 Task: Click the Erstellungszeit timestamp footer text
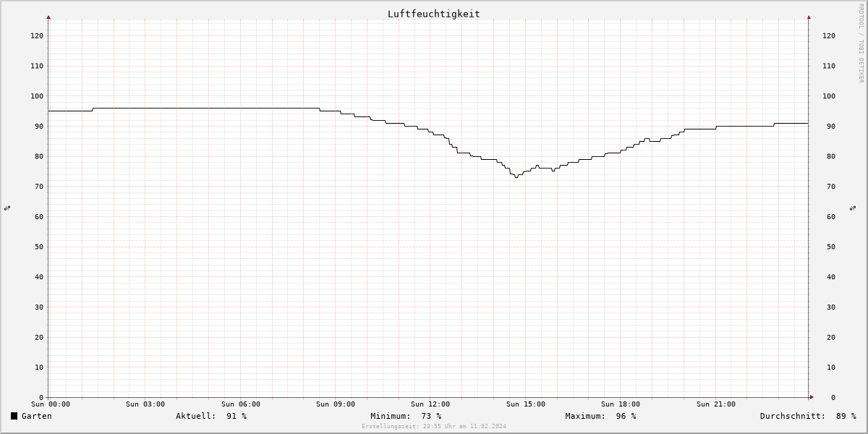click(434, 427)
